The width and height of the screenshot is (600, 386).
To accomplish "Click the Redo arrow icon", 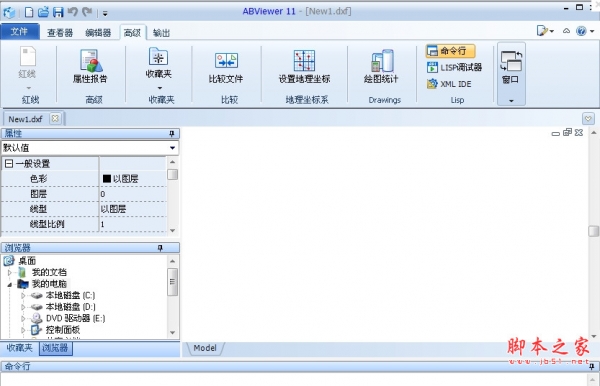I will 88,12.
